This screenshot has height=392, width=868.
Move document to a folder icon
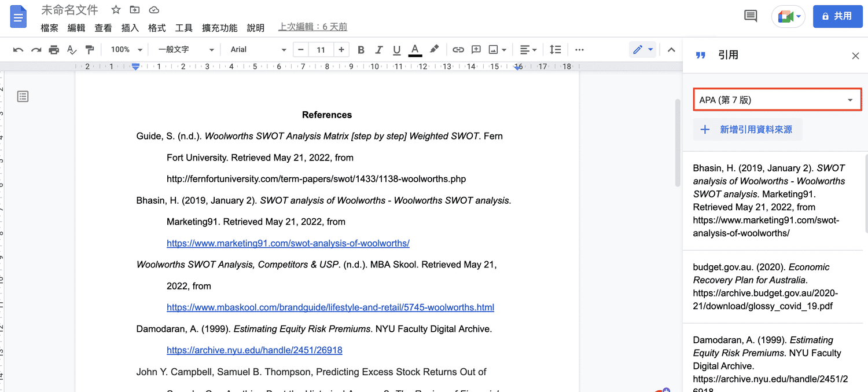pos(135,10)
